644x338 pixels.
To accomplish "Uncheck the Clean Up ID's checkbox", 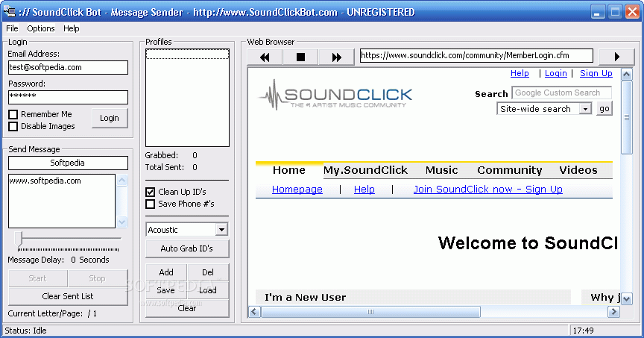I will 151,192.
